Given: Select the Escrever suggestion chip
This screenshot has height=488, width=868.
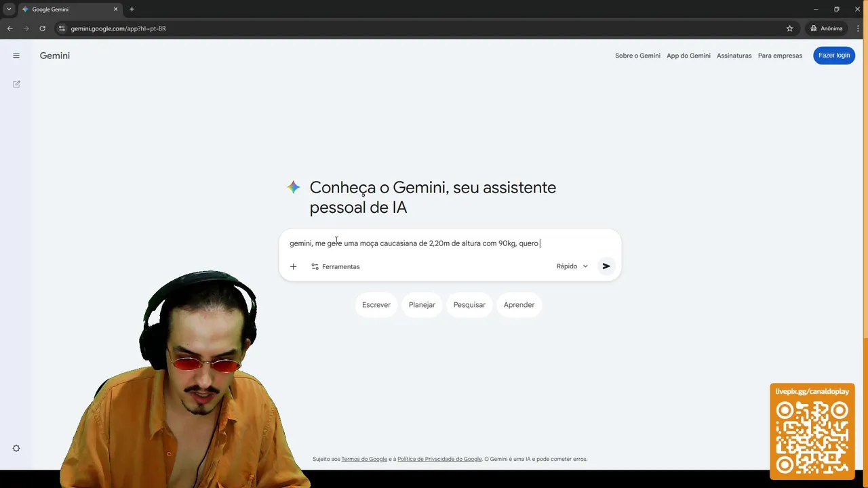Looking at the screenshot, I should pyautogui.click(x=376, y=305).
